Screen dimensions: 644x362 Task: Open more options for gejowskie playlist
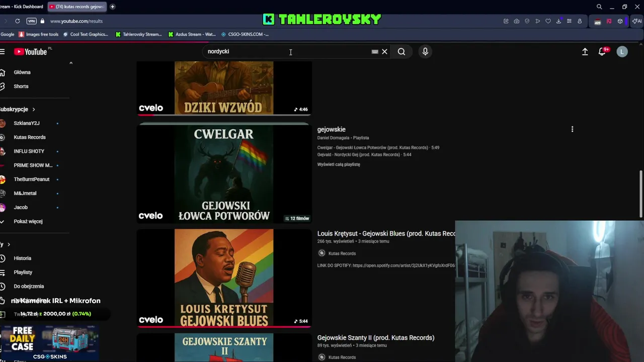coord(572,129)
